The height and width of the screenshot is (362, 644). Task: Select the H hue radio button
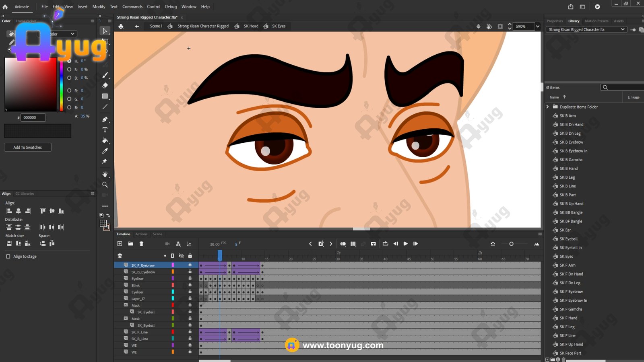click(69, 61)
